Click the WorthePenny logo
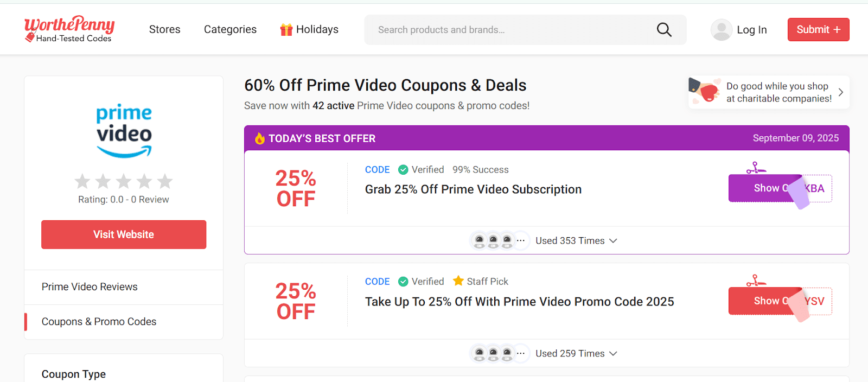Image resolution: width=868 pixels, height=382 pixels. 69,29
